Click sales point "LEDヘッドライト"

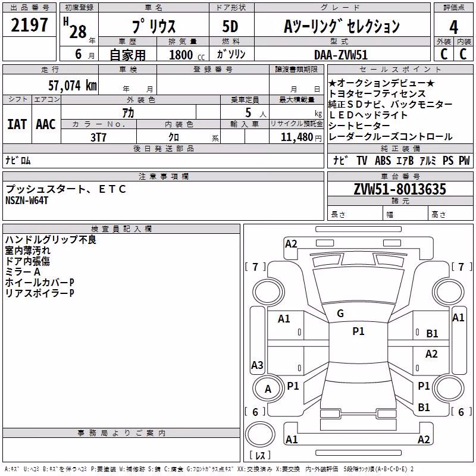tap(368, 115)
